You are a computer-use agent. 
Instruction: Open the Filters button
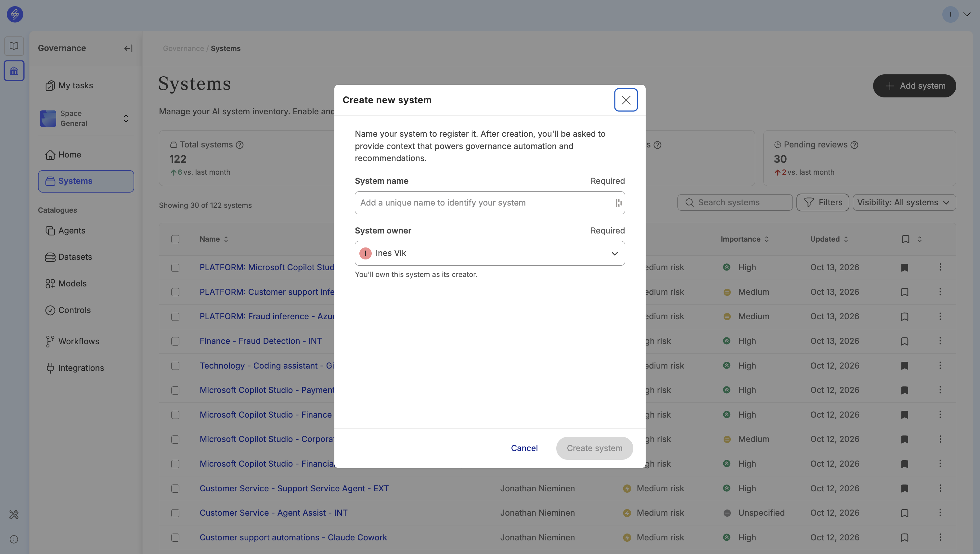click(823, 202)
